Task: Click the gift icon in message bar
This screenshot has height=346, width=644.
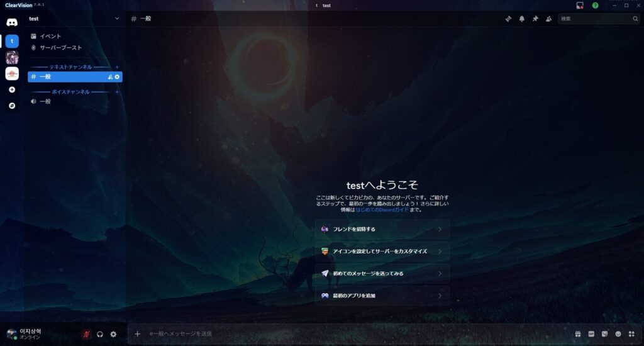Action: [577, 333]
